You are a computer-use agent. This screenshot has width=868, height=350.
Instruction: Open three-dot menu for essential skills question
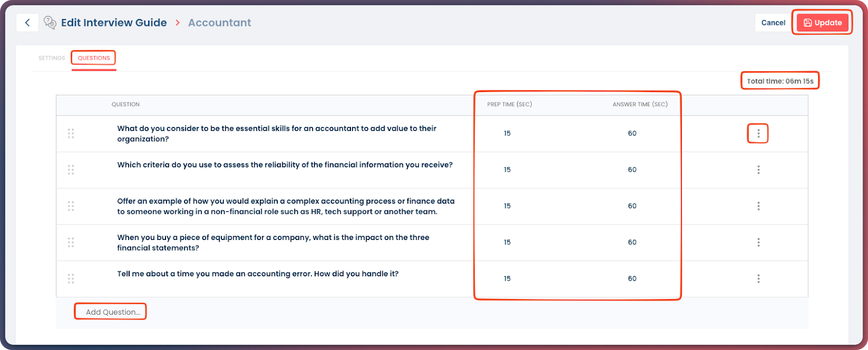758,133
